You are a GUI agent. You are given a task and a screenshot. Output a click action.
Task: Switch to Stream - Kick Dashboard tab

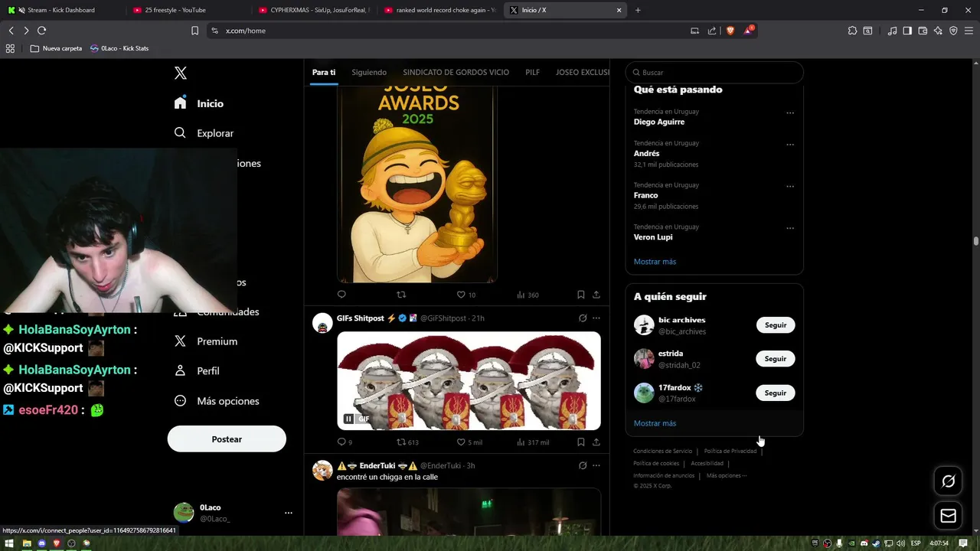(61, 10)
